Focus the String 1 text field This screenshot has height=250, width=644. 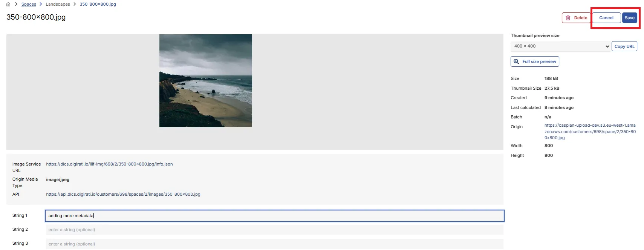pyautogui.click(x=274, y=216)
